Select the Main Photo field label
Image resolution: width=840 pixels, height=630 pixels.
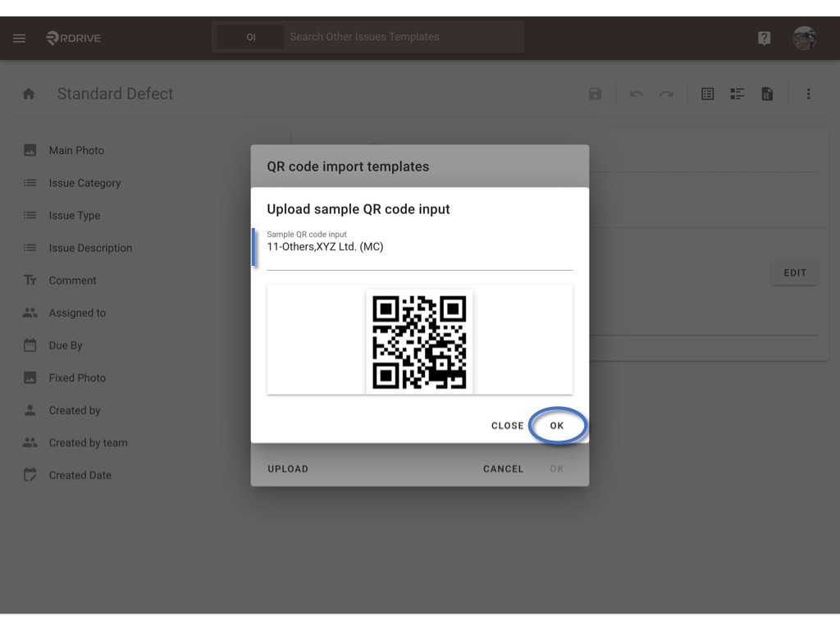pyautogui.click(x=76, y=151)
